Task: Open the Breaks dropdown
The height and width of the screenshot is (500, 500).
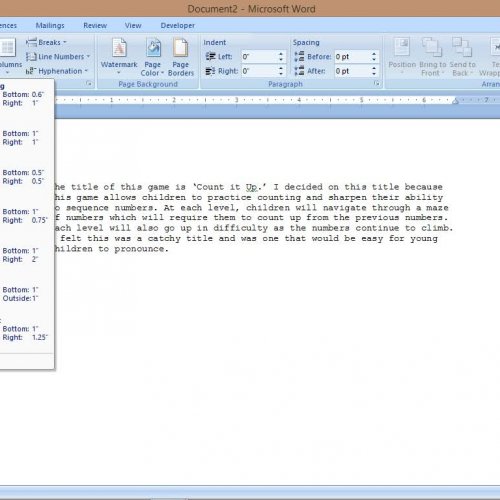Action: 46,42
